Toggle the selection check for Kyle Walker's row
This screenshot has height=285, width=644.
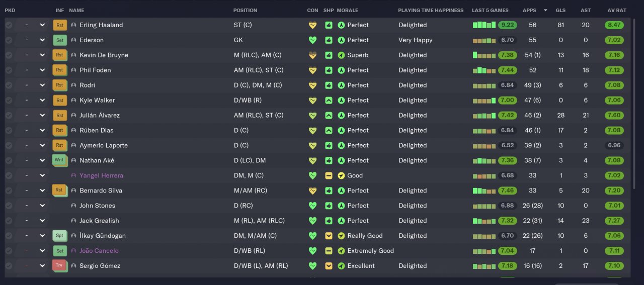9,101
